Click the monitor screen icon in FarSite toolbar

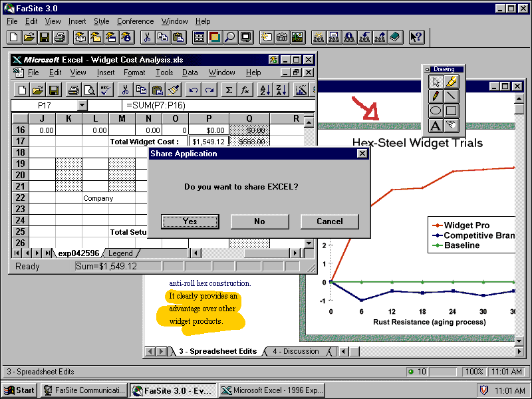(x=245, y=37)
